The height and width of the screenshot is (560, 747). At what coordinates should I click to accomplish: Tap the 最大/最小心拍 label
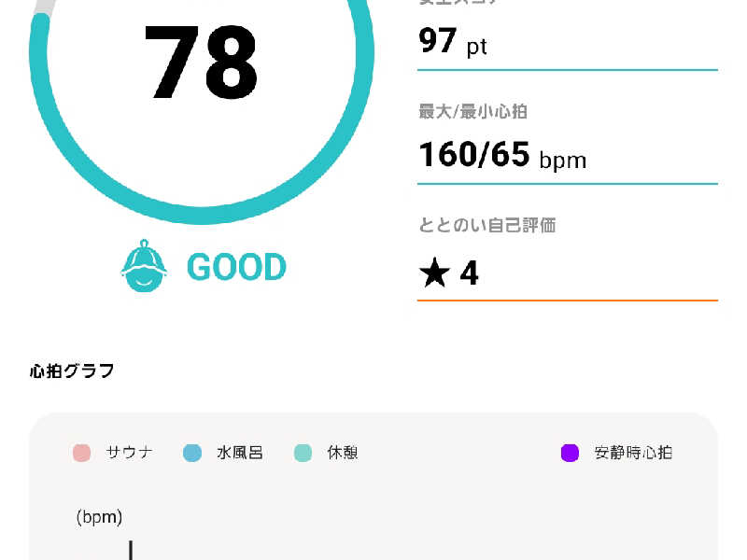click(x=472, y=111)
